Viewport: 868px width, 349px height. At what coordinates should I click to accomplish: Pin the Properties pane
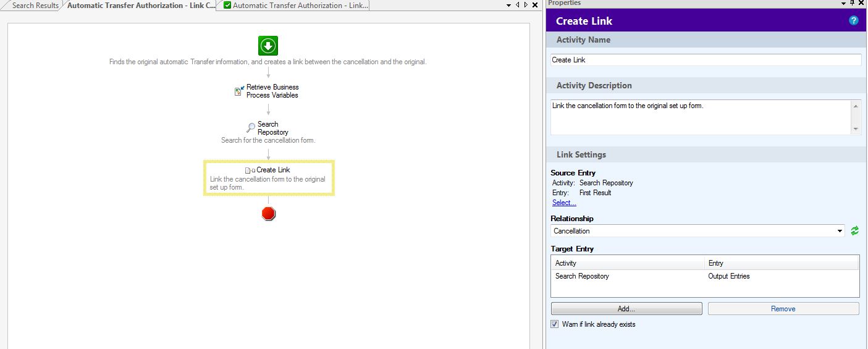[x=852, y=4]
